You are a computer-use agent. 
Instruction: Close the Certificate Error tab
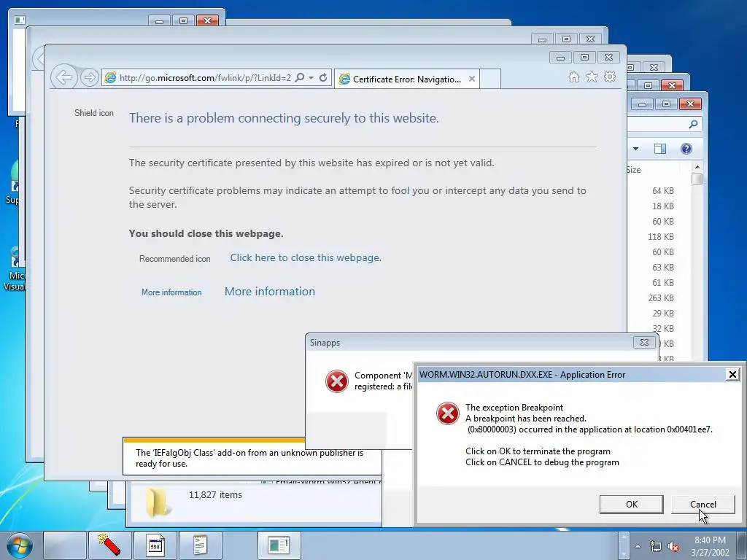[x=472, y=79]
